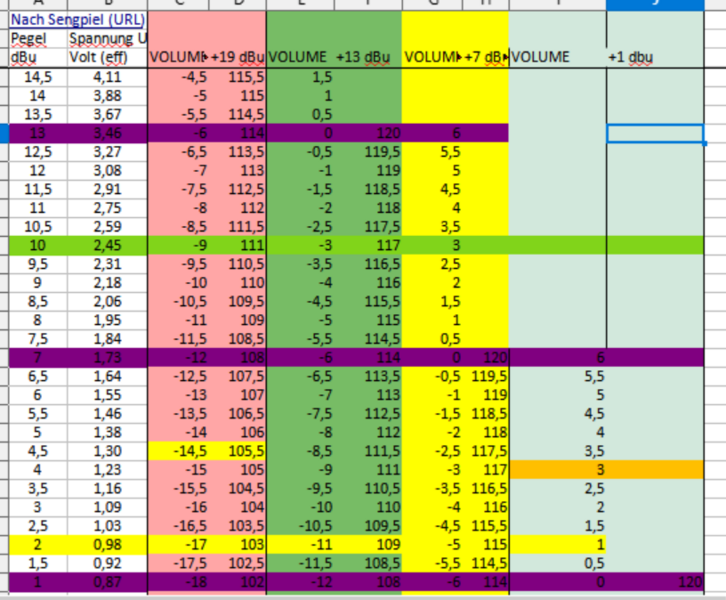Click voltage cell 3,46 in purple row
726x600 pixels.
(x=106, y=133)
